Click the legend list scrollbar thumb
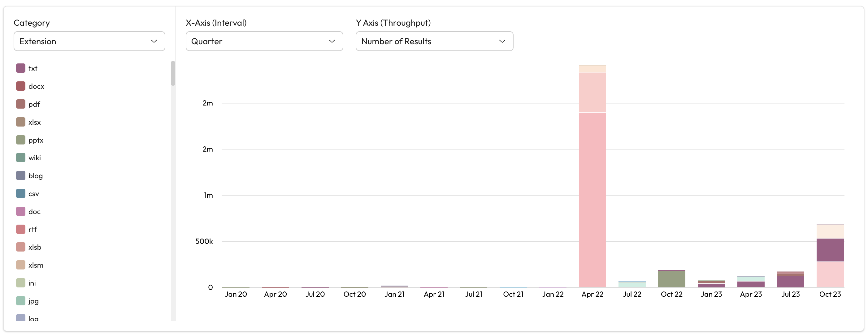 pyautogui.click(x=173, y=73)
